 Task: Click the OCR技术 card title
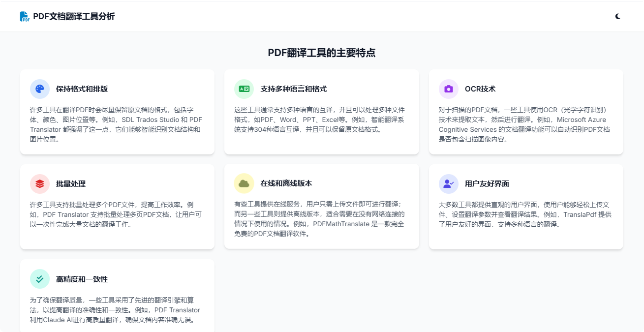(x=480, y=89)
